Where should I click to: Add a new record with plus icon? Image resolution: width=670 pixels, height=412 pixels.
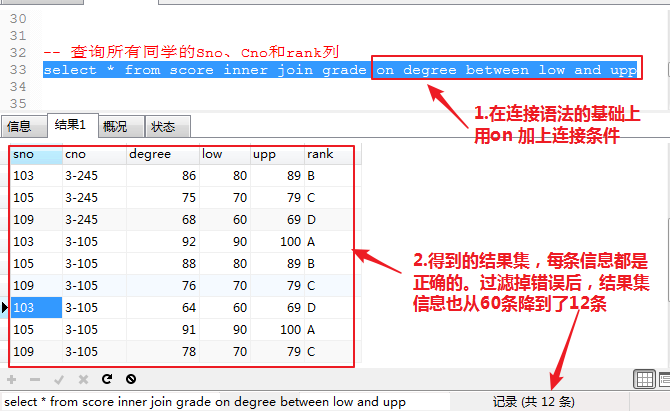[12, 379]
